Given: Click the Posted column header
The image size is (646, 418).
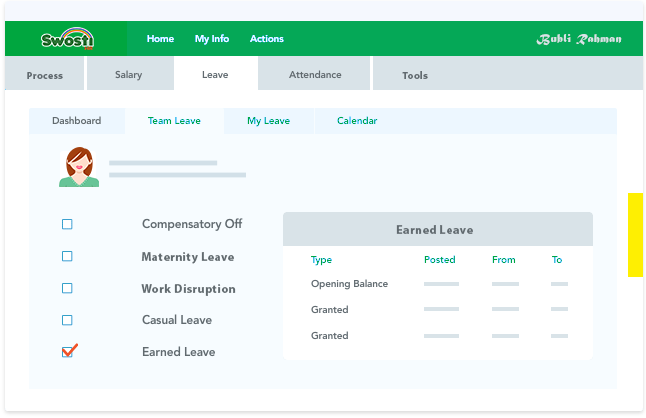Looking at the screenshot, I should pos(440,260).
